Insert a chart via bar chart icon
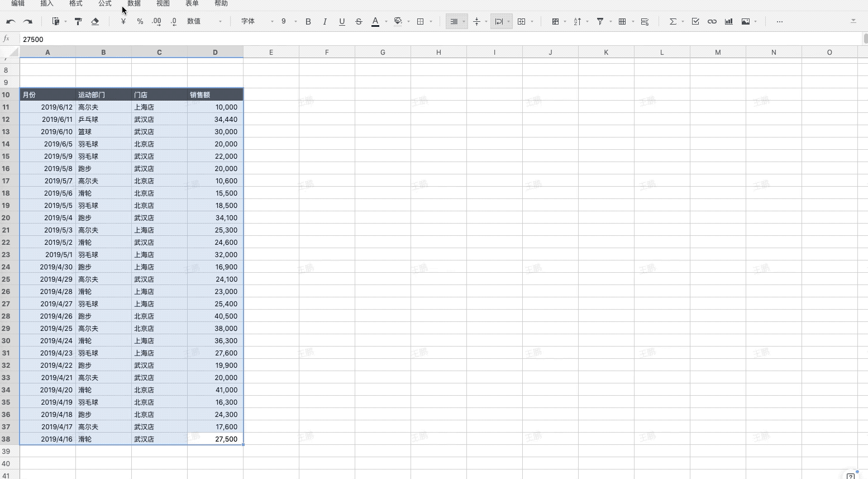This screenshot has height=479, width=868. tap(729, 22)
